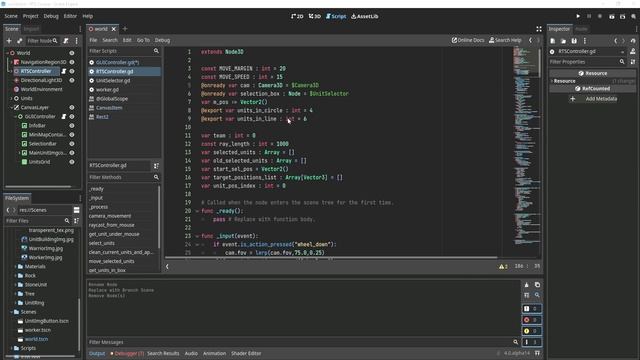Viewport: 640px width, 360px height.
Task: Open the Project menu
Action: pos(31,16)
